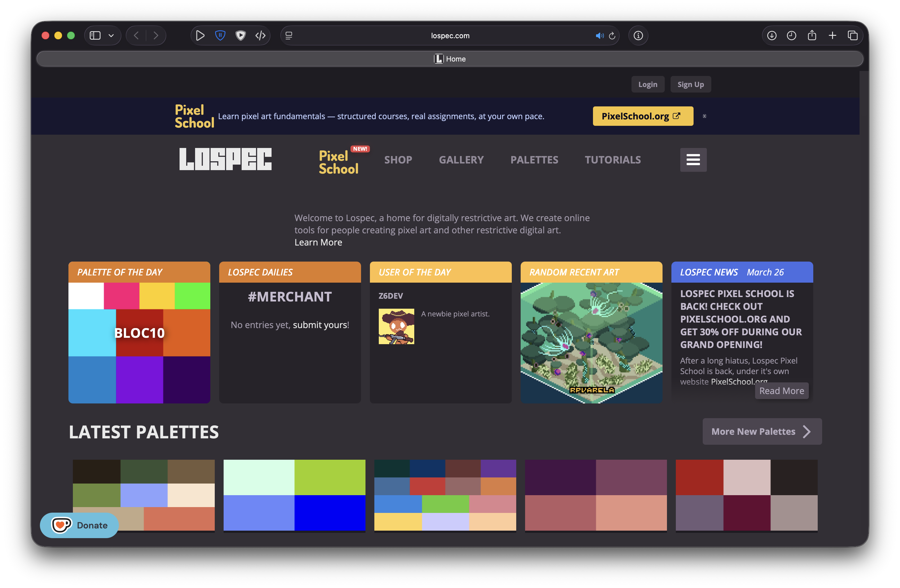Show the downloads list
The height and width of the screenshot is (588, 900).
[772, 35]
